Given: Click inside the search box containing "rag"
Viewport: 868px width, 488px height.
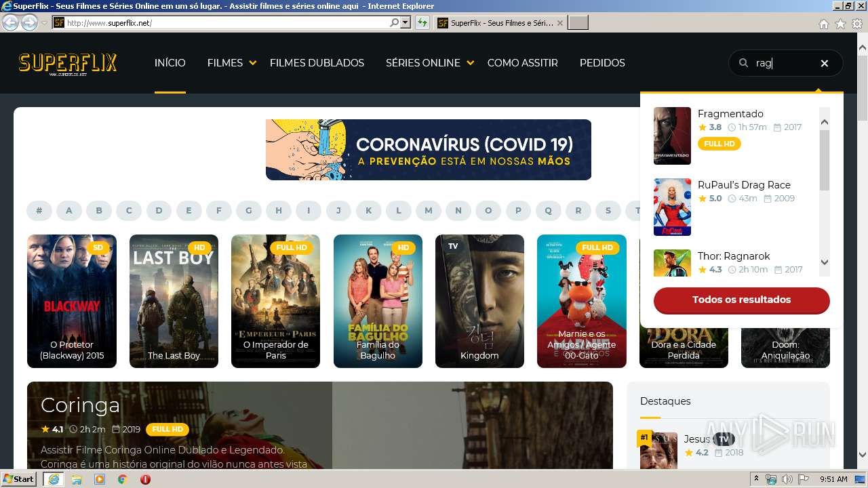Looking at the screenshot, I should tap(785, 63).
